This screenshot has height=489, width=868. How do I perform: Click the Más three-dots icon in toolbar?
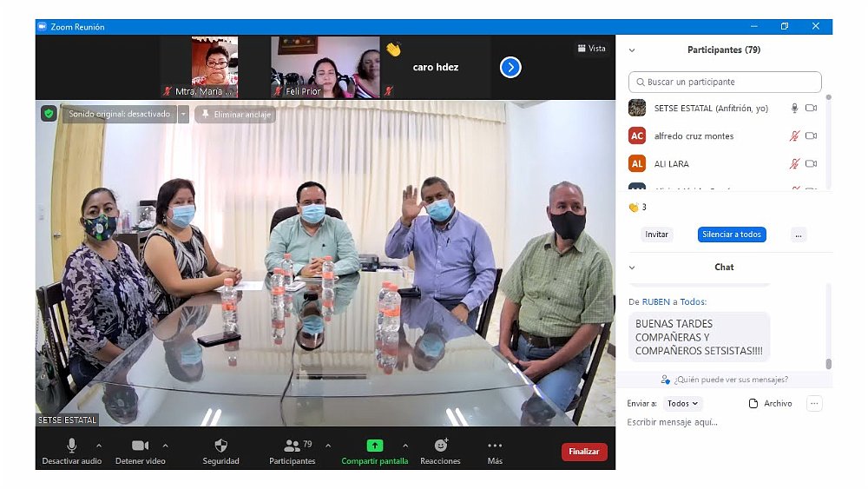click(x=495, y=445)
